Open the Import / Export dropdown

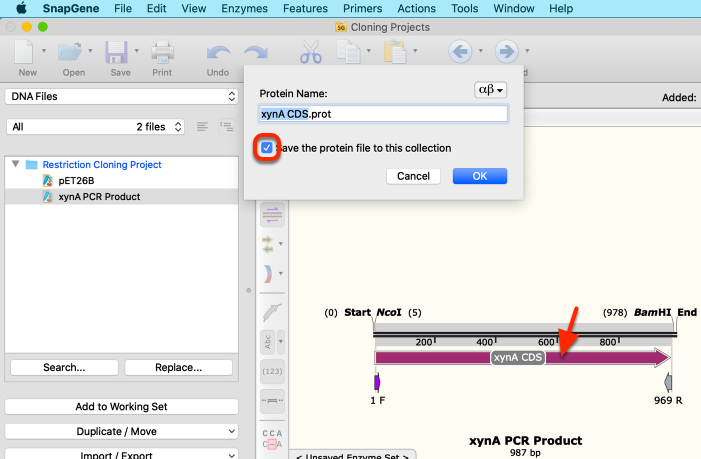(x=121, y=454)
